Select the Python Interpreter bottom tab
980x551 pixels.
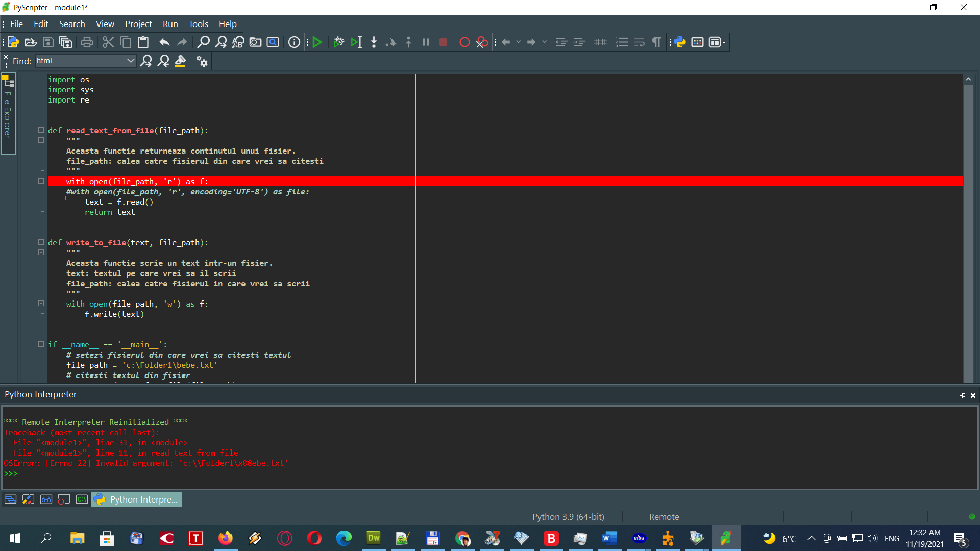(x=136, y=499)
